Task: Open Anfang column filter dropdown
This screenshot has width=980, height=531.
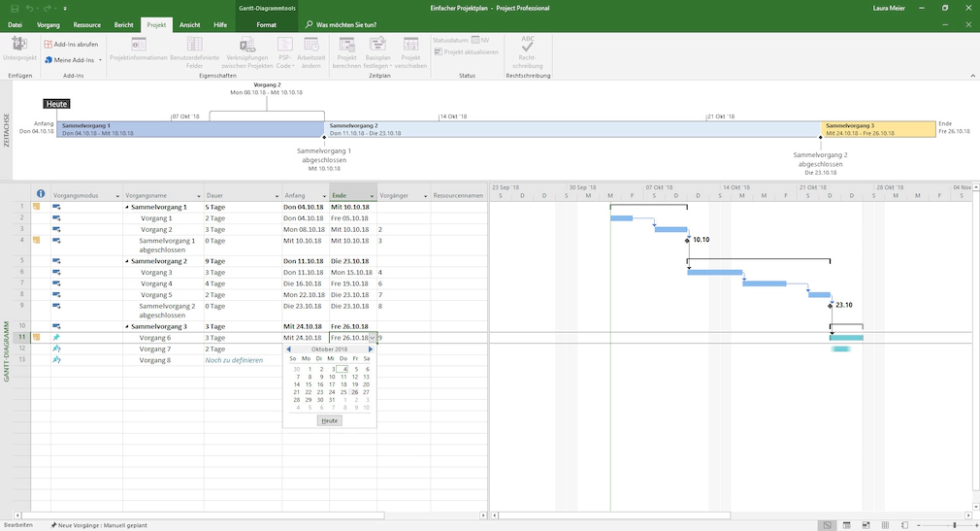Action: (x=324, y=196)
